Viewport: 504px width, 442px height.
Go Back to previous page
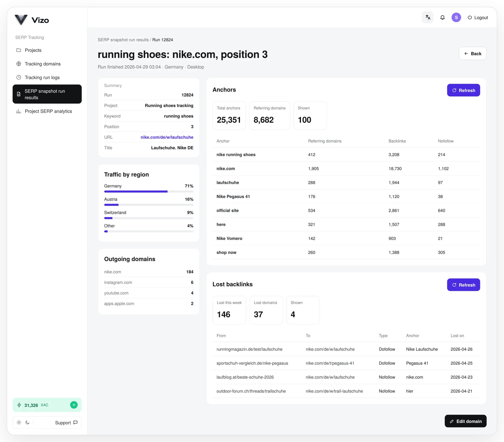[x=472, y=54]
